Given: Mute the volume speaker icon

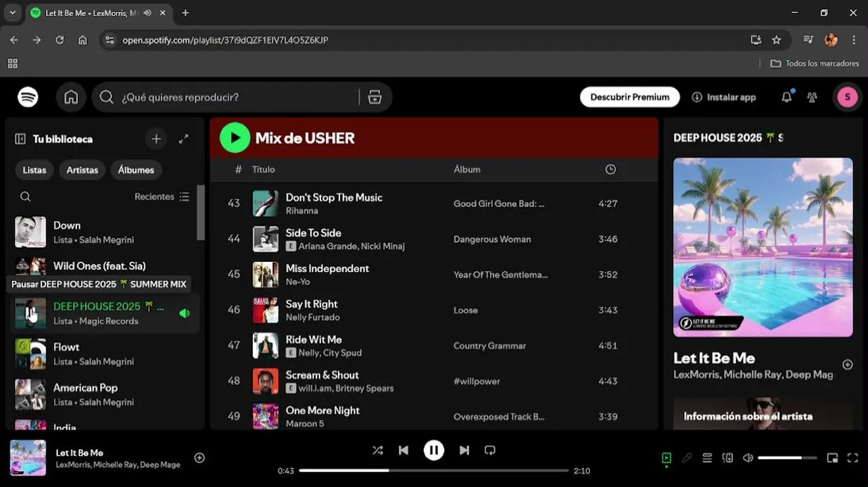Looking at the screenshot, I should [748, 458].
